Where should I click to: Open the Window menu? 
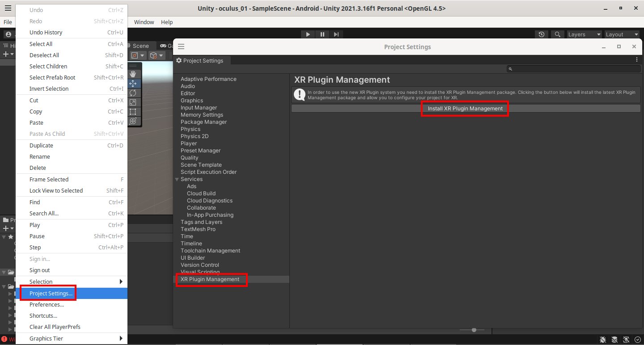point(144,22)
